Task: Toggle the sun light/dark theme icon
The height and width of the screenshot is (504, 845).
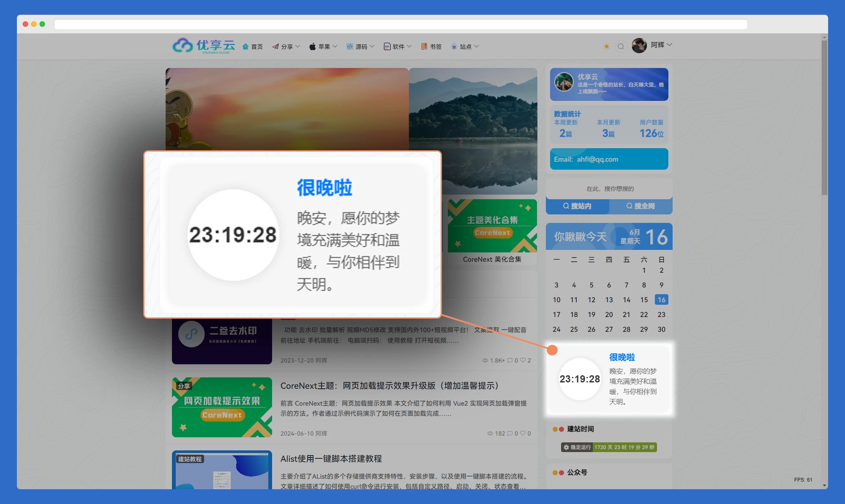Action: point(606,46)
